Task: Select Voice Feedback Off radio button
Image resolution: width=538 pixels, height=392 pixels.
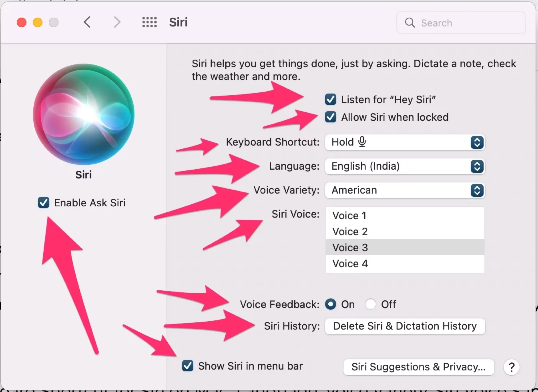Action: click(370, 304)
